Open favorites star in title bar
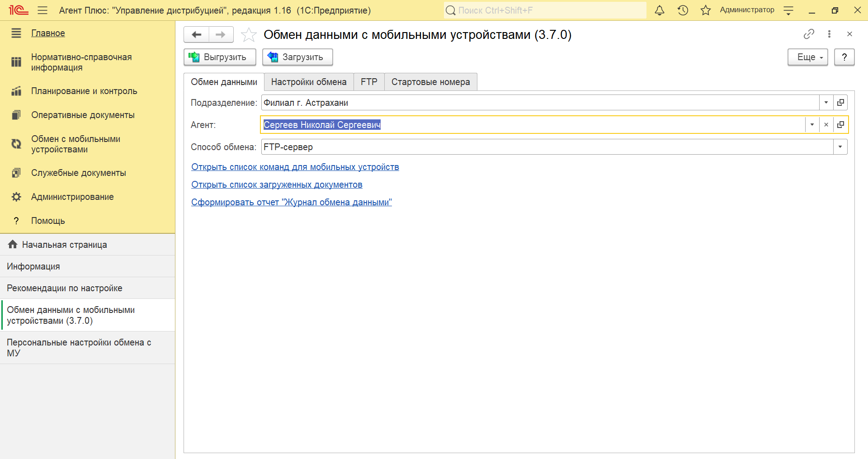This screenshot has height=459, width=868. 705,10
